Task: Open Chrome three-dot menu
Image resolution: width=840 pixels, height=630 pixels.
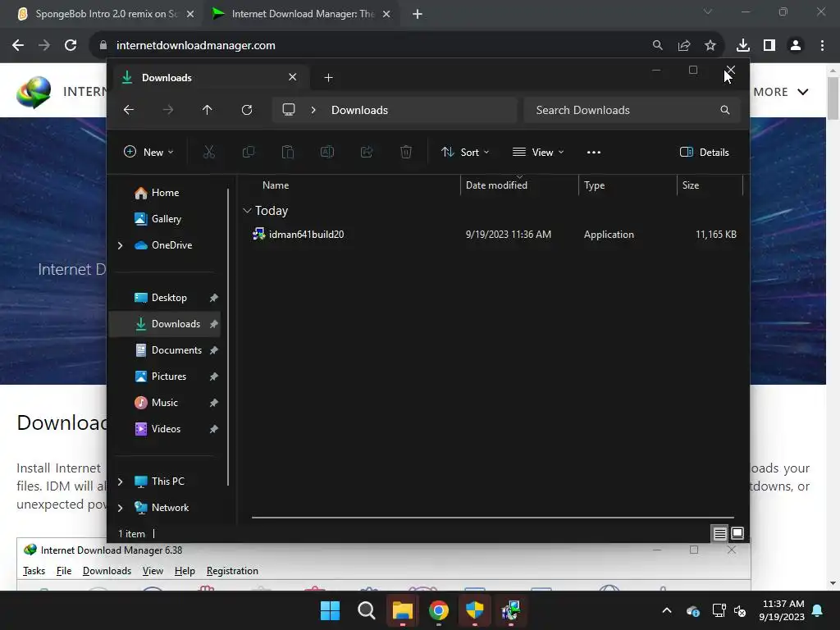Action: coord(822,46)
